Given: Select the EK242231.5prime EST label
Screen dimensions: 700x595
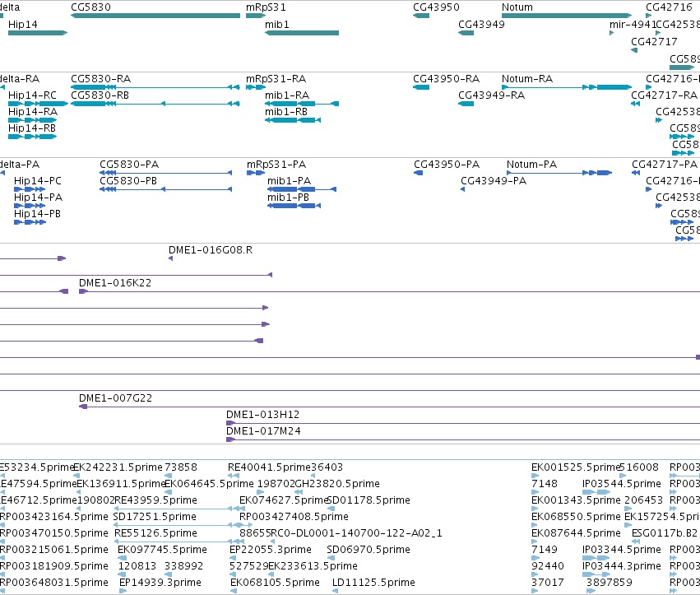Looking at the screenshot, I should (x=118, y=467).
